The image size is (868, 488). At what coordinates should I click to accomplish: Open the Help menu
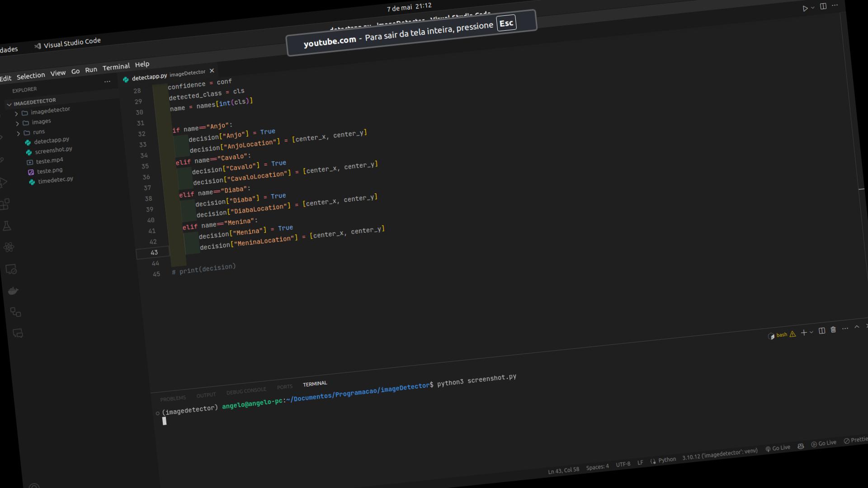pyautogui.click(x=142, y=64)
